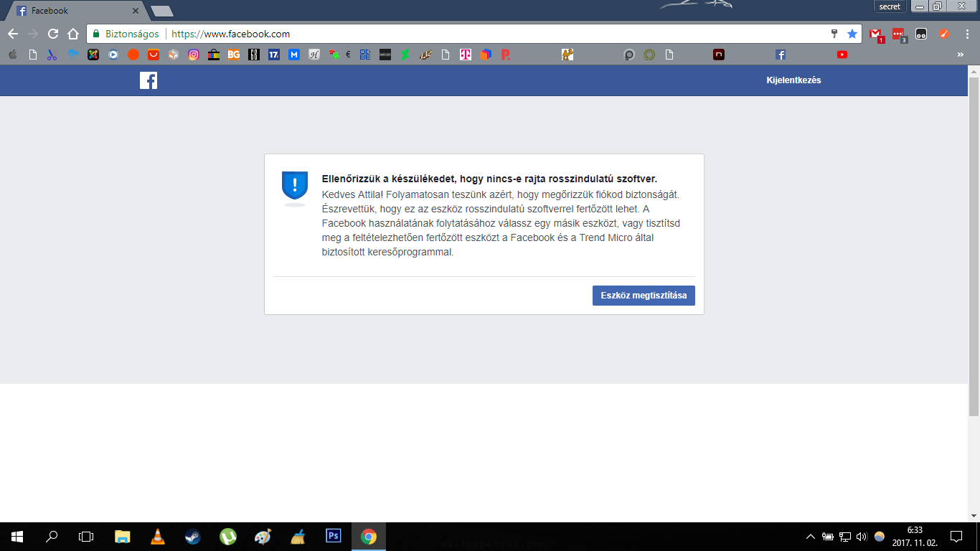Switch to the Facebook browser tab

tap(75, 11)
